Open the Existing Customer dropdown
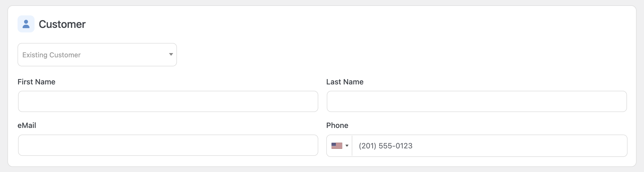 point(97,55)
